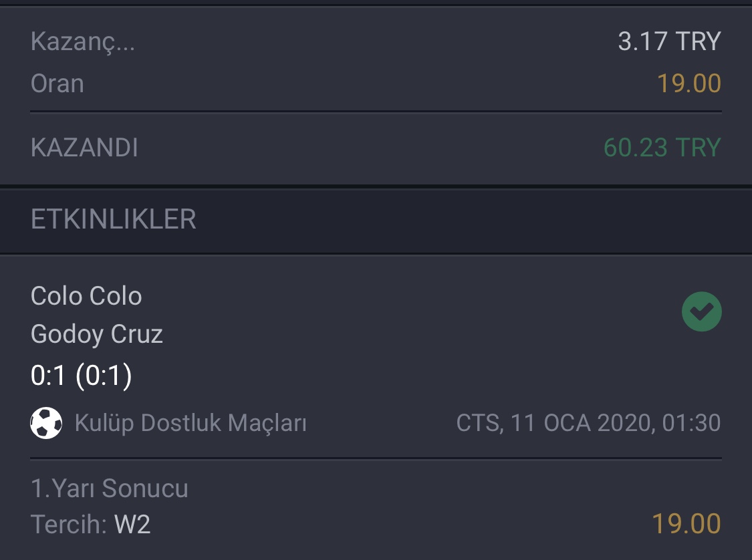Select the Colo Colo team name

pos(86,295)
